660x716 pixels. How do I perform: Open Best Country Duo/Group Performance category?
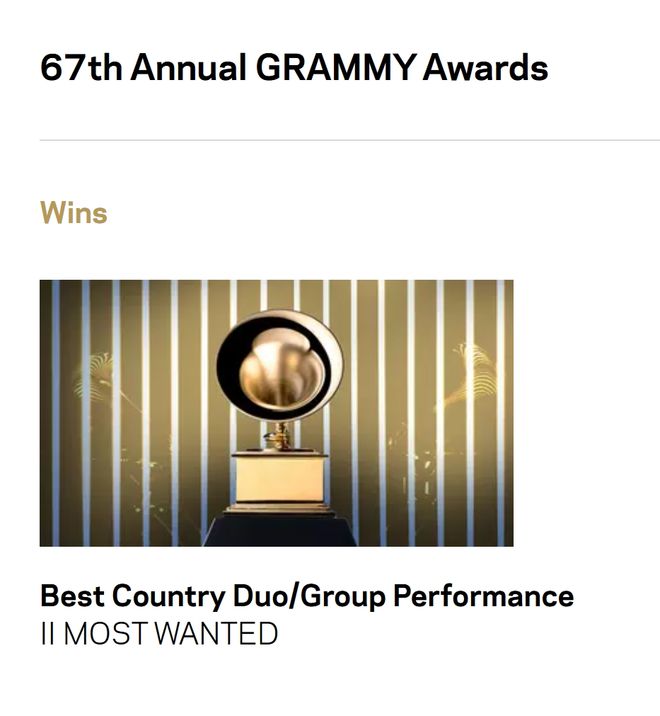pyautogui.click(x=307, y=596)
